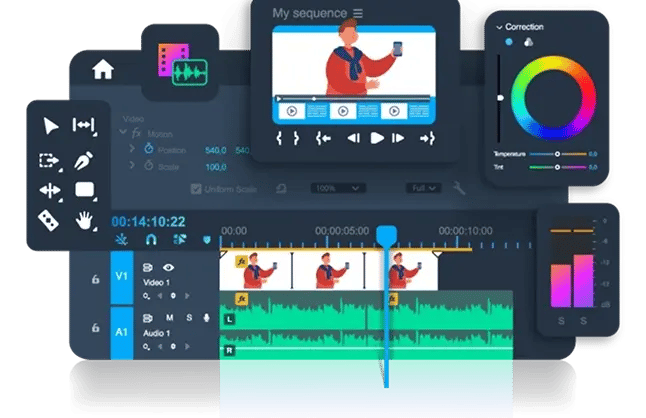Expand the Position property

pos(132,148)
